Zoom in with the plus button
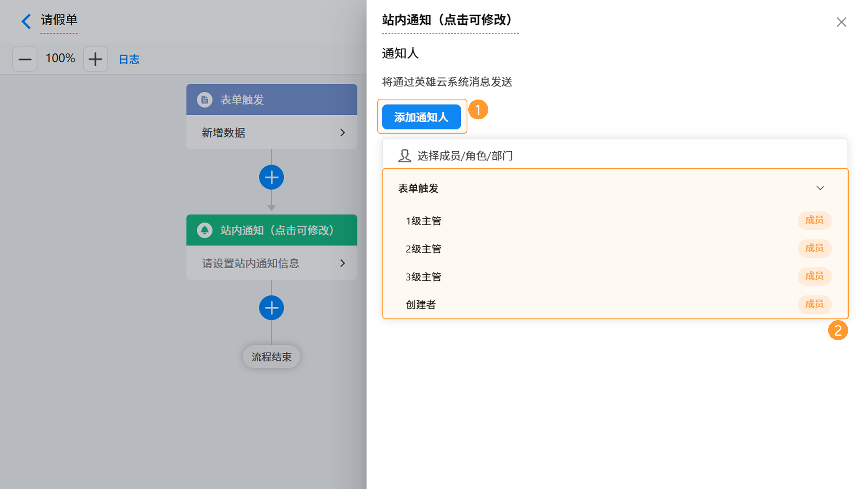868x489 pixels. [95, 59]
